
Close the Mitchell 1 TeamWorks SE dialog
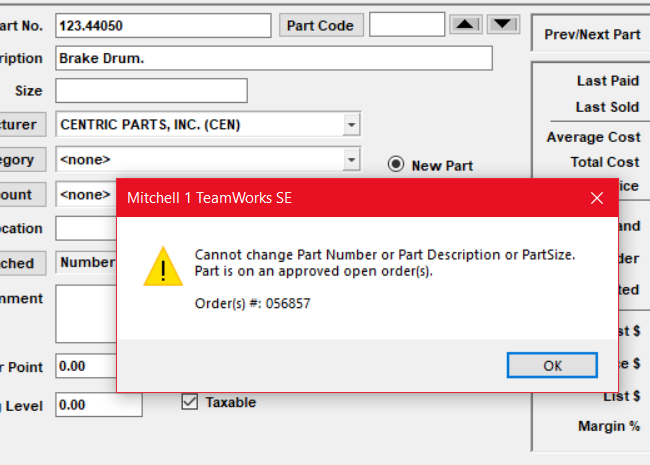[x=597, y=198]
